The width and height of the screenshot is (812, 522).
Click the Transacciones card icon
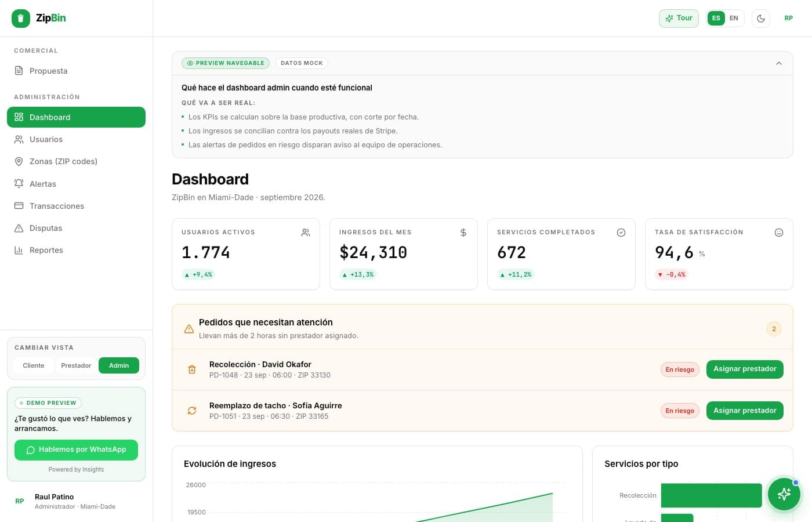tap(19, 206)
